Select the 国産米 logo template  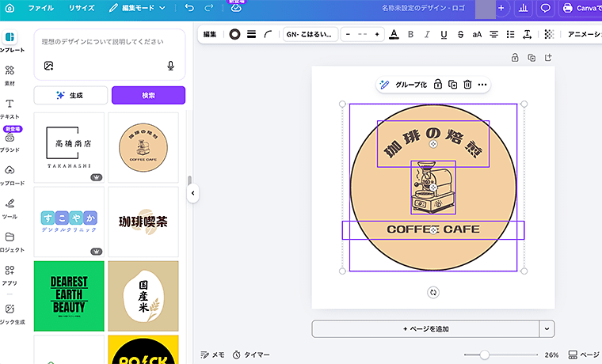coord(143,296)
